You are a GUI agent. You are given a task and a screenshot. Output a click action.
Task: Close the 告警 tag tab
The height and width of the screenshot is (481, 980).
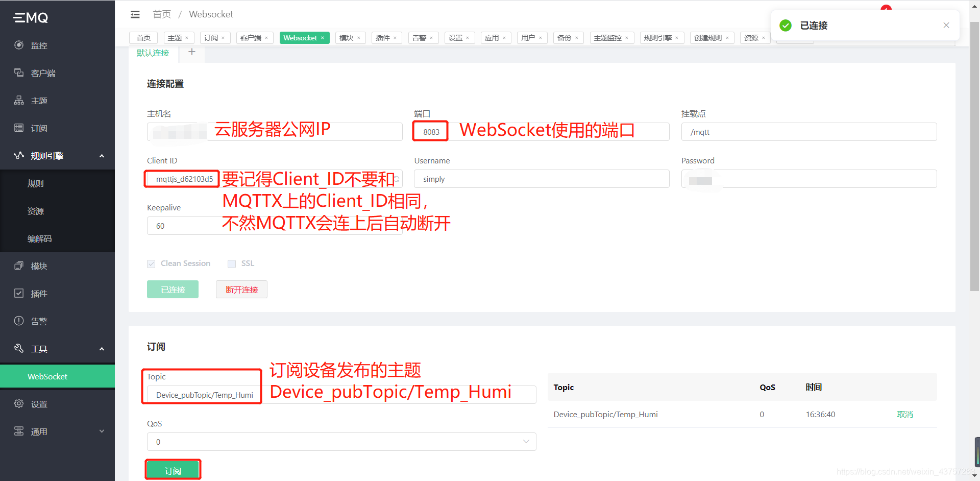tap(431, 38)
